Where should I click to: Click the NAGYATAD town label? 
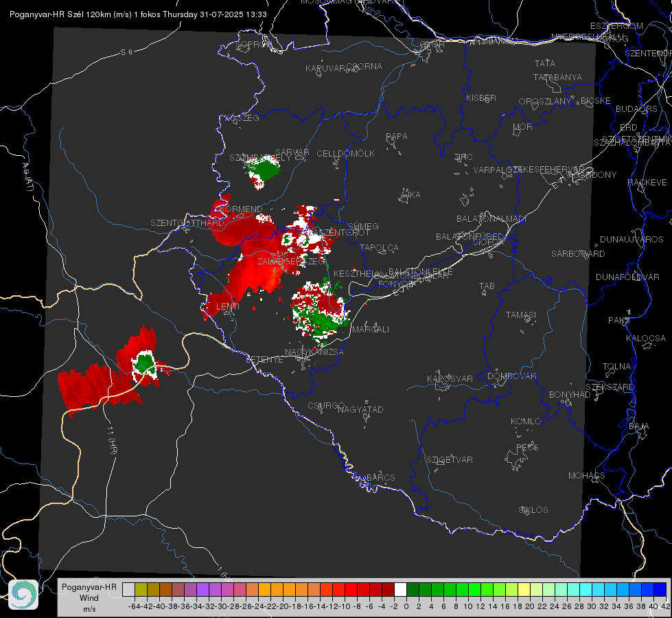tap(360, 409)
